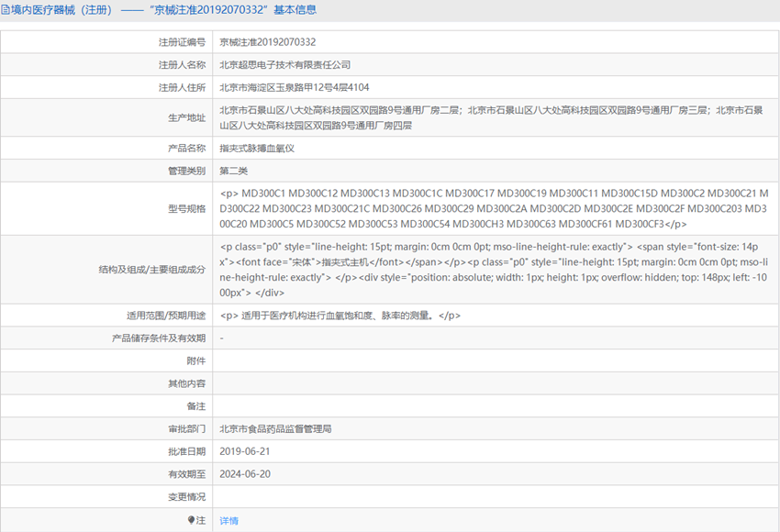Click the text 适用于医疗机构进行血氧饱和度、脉率的测量
This screenshot has width=780, height=532.
click(340, 316)
